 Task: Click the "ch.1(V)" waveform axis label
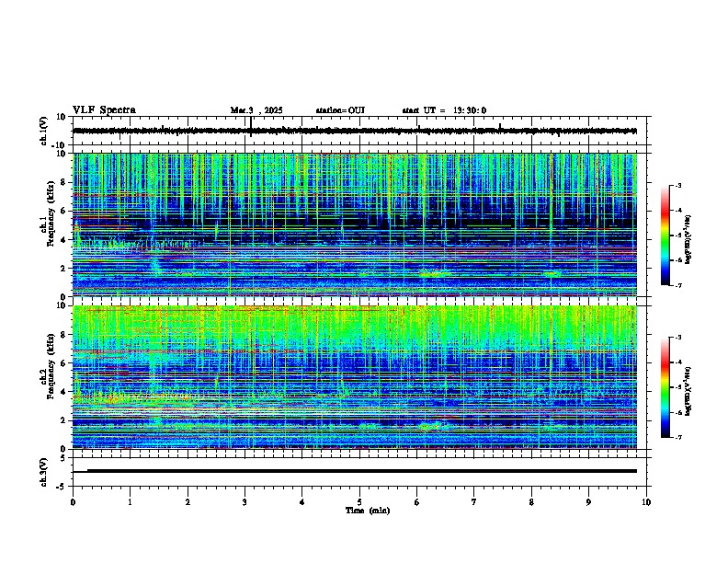tap(44, 131)
